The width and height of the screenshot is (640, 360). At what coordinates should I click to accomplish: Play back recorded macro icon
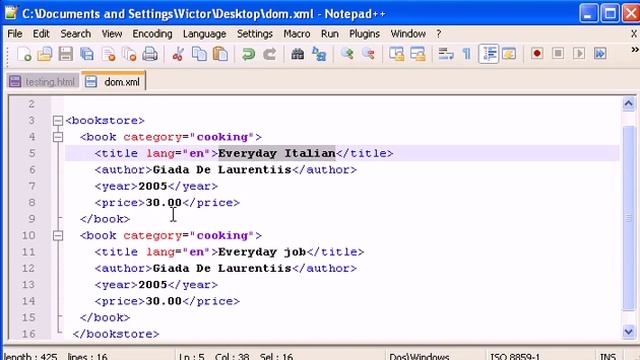pyautogui.click(x=579, y=54)
